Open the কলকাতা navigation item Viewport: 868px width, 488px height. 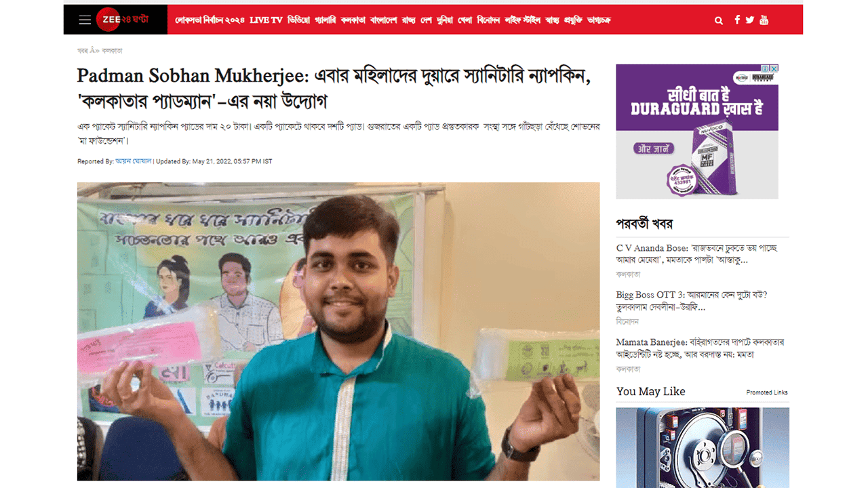coord(353,20)
